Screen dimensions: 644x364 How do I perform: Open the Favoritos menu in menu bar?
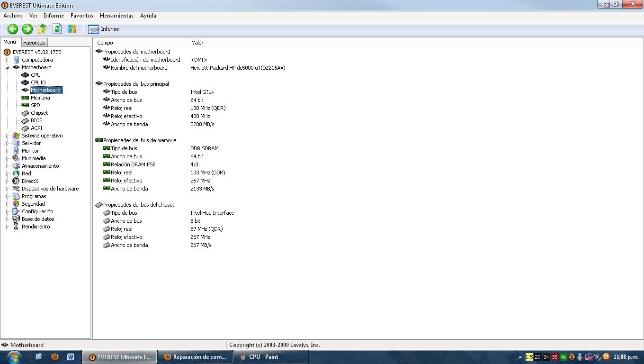click(81, 16)
